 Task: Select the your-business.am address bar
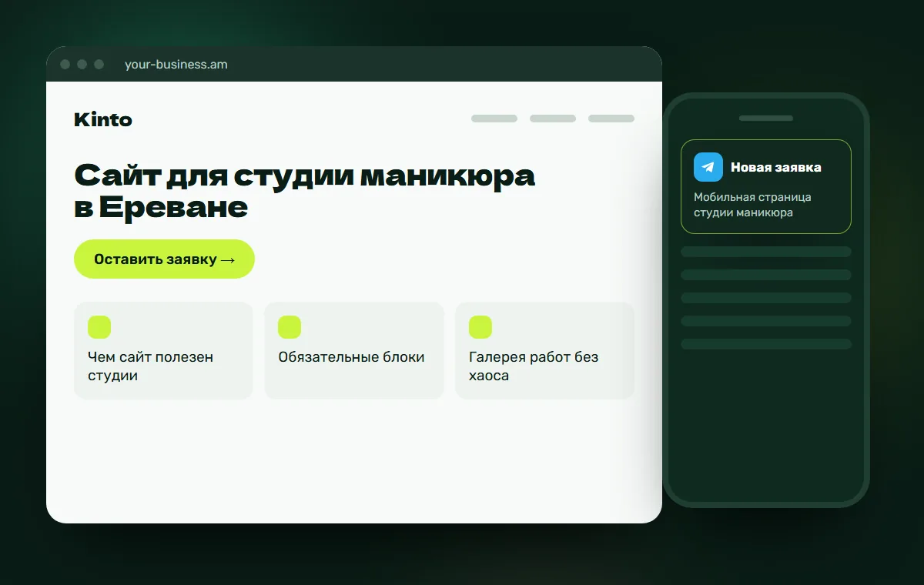[x=176, y=65]
